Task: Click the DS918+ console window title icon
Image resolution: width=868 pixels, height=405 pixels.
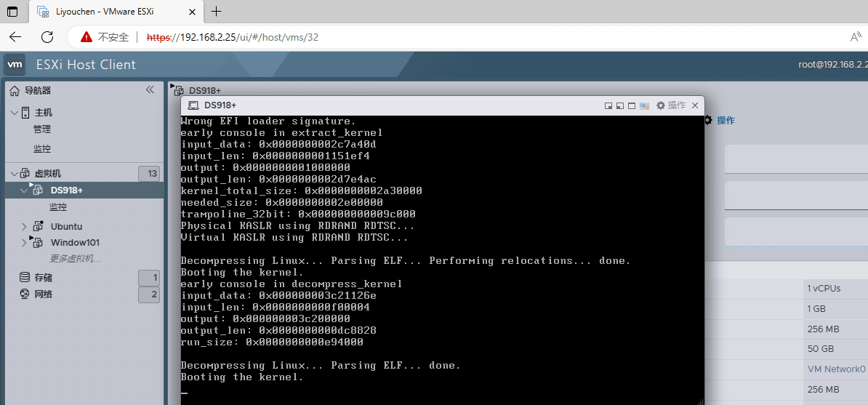Action: coord(193,105)
